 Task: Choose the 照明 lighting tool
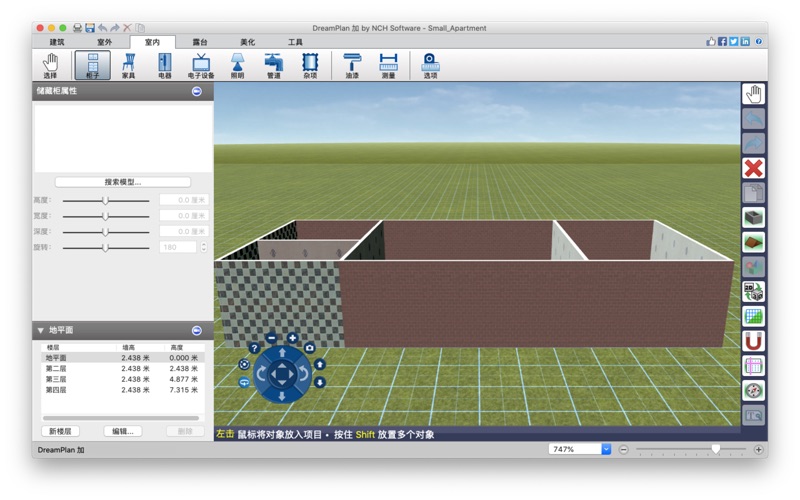[x=237, y=65]
